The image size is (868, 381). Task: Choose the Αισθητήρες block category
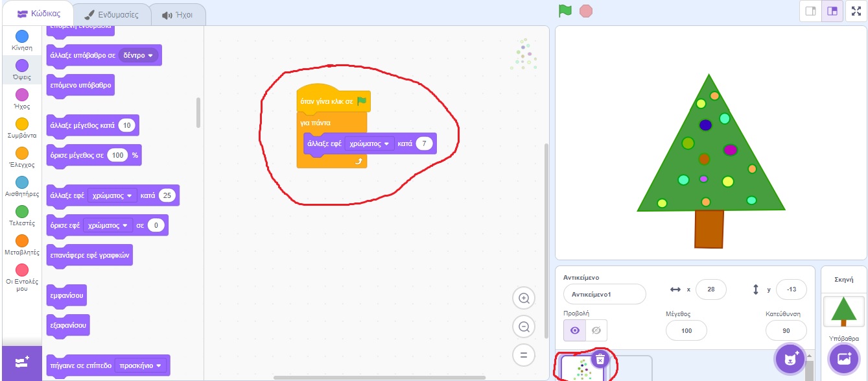(22, 187)
